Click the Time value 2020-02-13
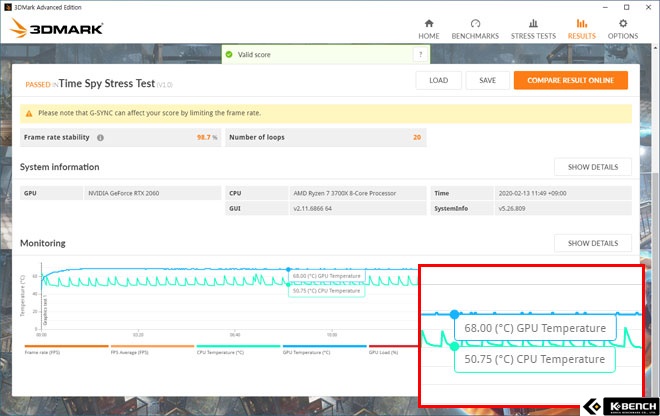The image size is (660, 416). (x=532, y=193)
